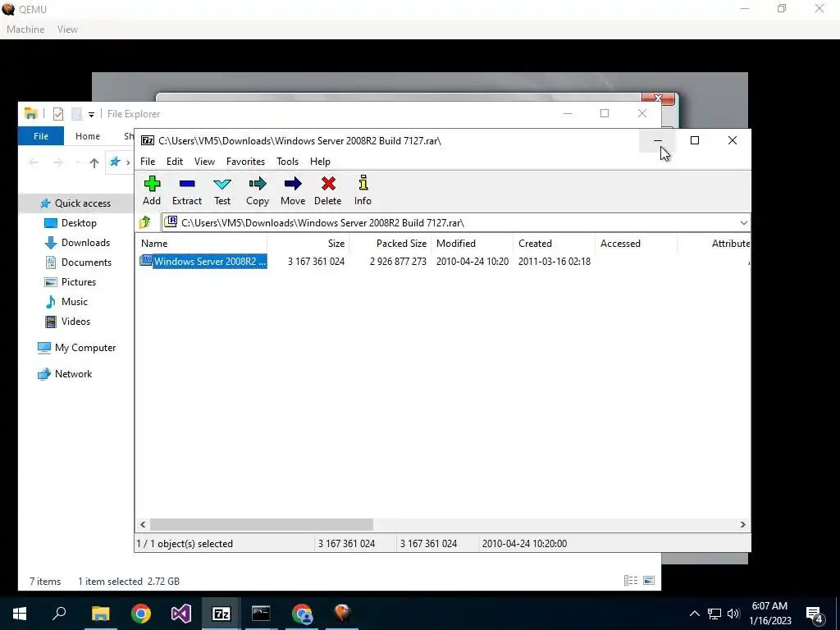Image resolution: width=840 pixels, height=630 pixels.
Task: Select the Windows Server 2008R2 file row
Action: tap(209, 262)
